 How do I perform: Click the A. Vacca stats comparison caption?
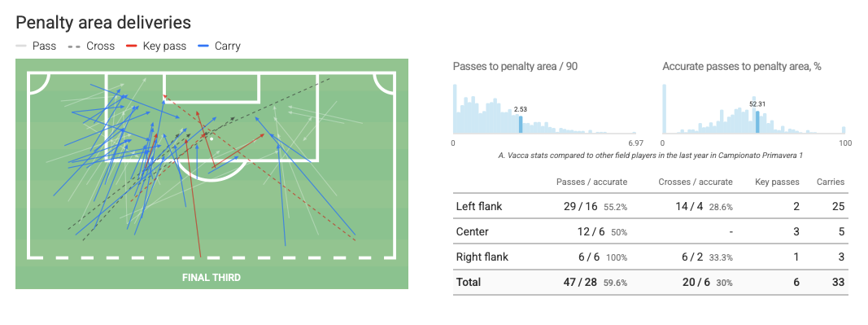(x=651, y=156)
